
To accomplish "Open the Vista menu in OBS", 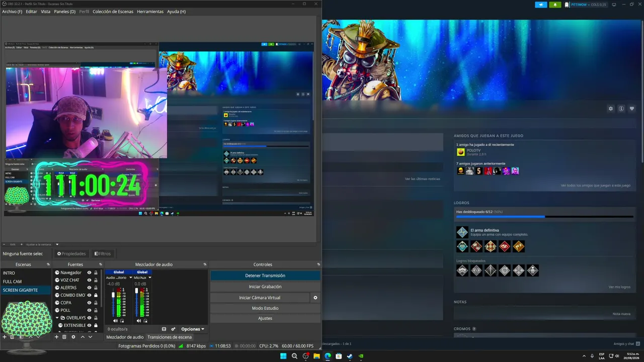I will click(x=45, y=12).
